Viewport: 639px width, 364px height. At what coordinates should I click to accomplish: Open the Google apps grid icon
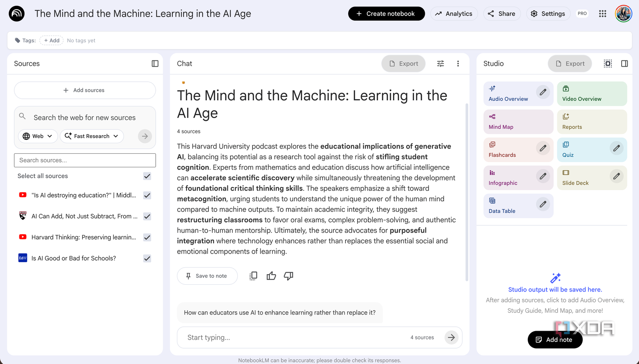(603, 14)
